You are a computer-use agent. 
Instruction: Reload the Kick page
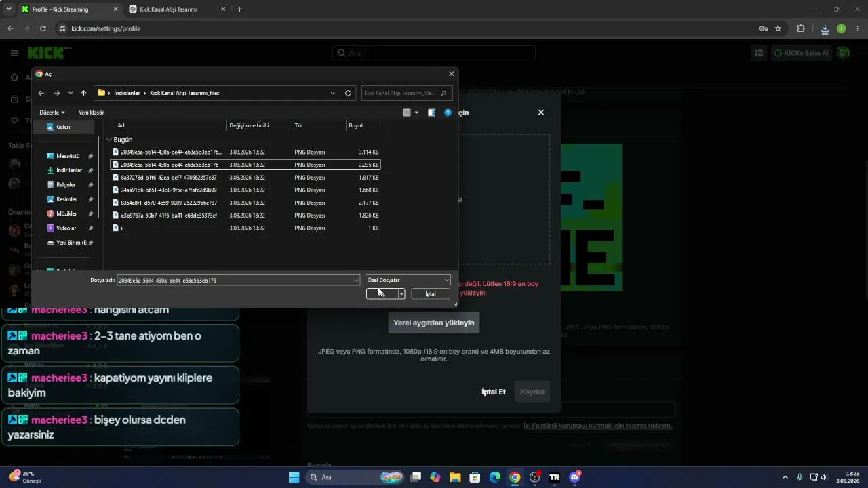[43, 28]
